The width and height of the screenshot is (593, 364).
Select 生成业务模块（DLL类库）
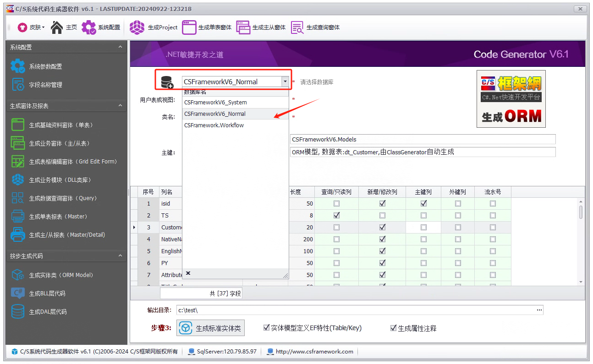point(60,180)
